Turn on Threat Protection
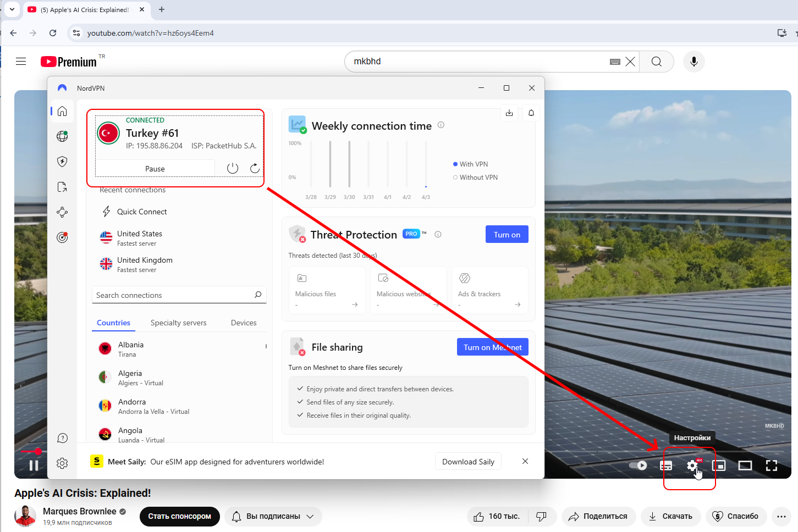 pyautogui.click(x=507, y=234)
